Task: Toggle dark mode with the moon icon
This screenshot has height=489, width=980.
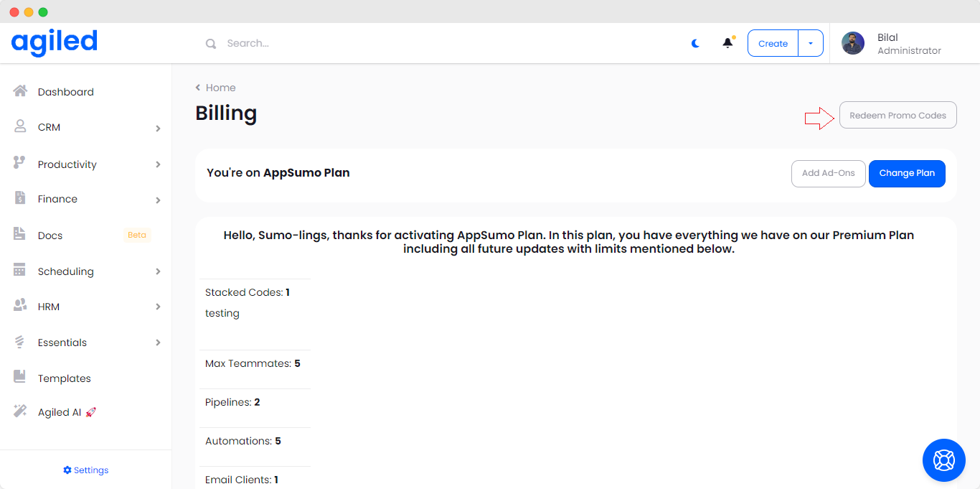Action: coord(695,43)
